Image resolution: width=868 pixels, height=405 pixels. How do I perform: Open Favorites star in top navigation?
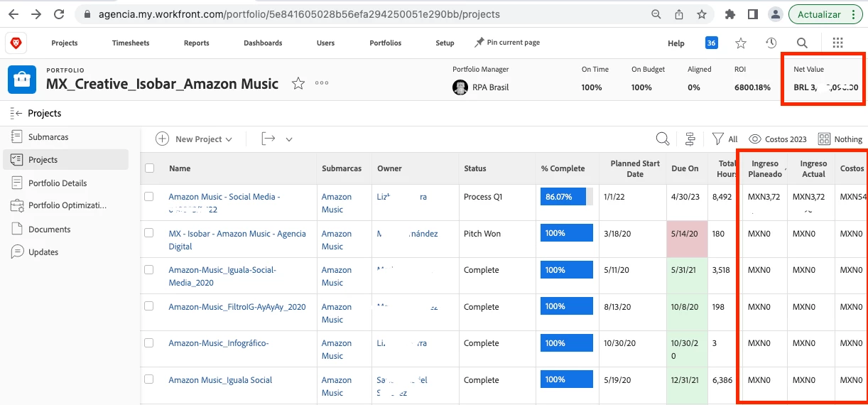click(741, 43)
